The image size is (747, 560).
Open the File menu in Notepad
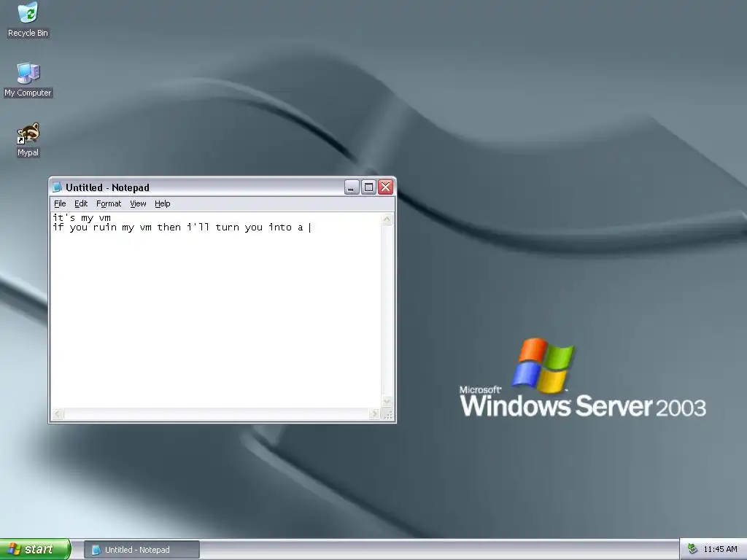[60, 204]
